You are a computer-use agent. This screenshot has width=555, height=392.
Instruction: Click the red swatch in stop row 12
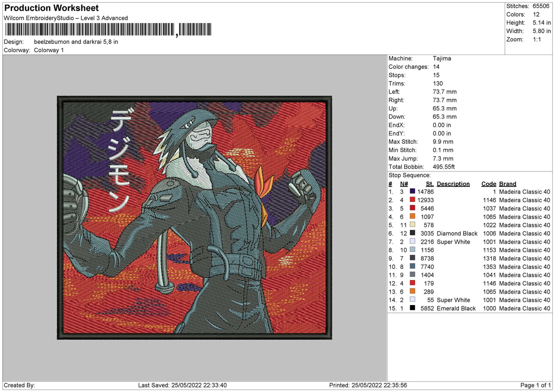pos(413,283)
